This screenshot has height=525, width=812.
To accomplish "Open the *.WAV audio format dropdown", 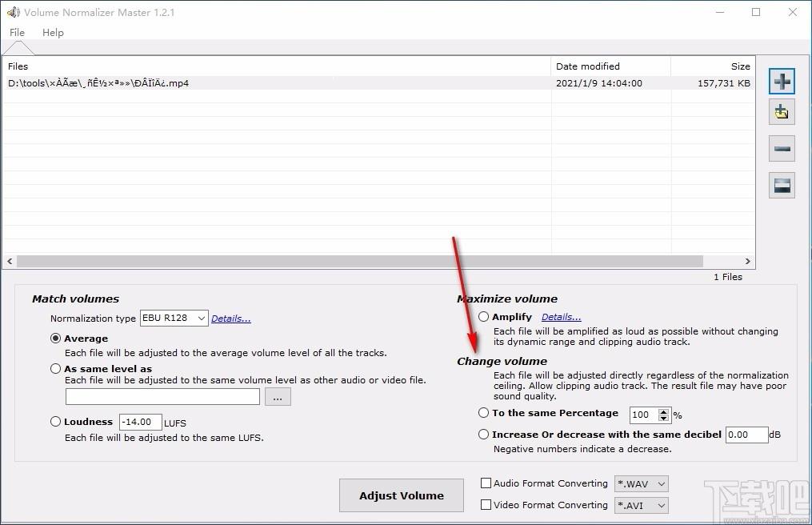I will [641, 483].
